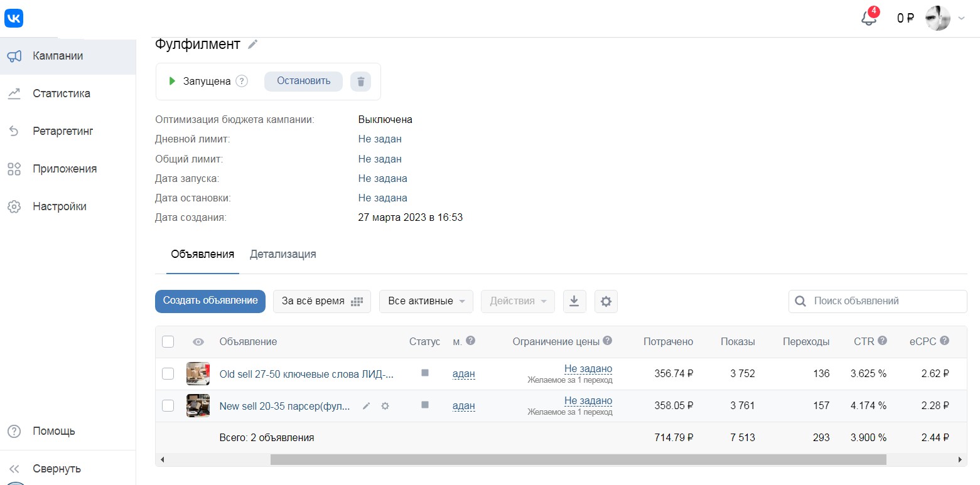The height and width of the screenshot is (485, 980).
Task: Open the За всё время date picker
Action: click(322, 301)
